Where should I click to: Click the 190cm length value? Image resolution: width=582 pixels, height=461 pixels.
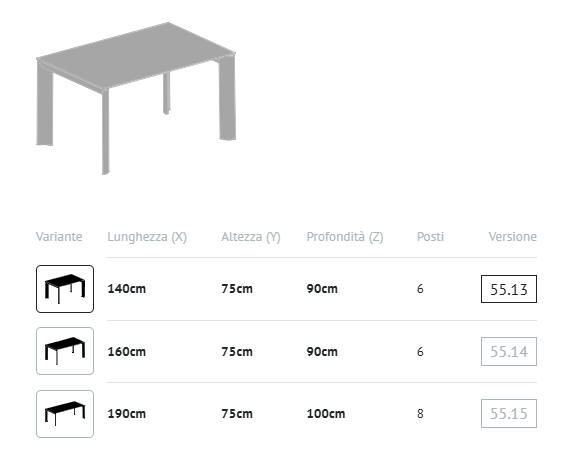[127, 413]
